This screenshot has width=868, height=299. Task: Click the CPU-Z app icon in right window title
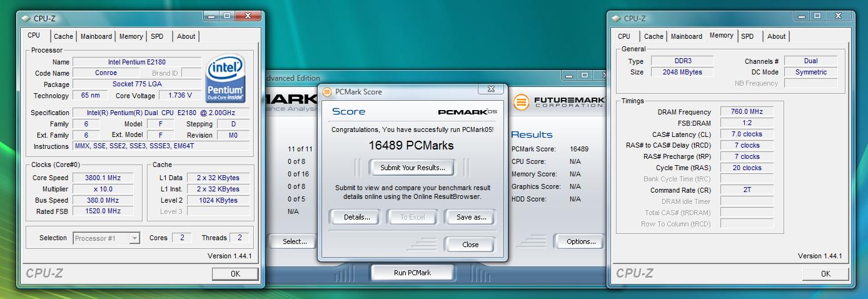pos(617,19)
